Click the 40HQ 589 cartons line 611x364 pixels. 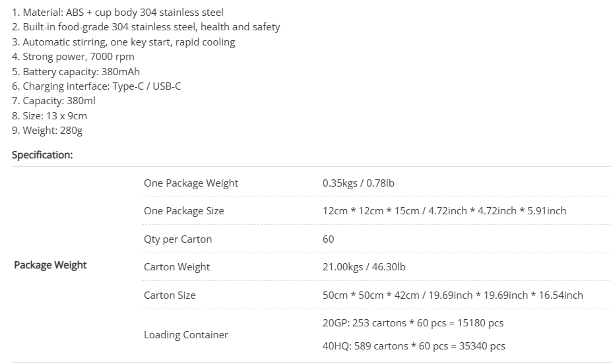tap(414, 346)
